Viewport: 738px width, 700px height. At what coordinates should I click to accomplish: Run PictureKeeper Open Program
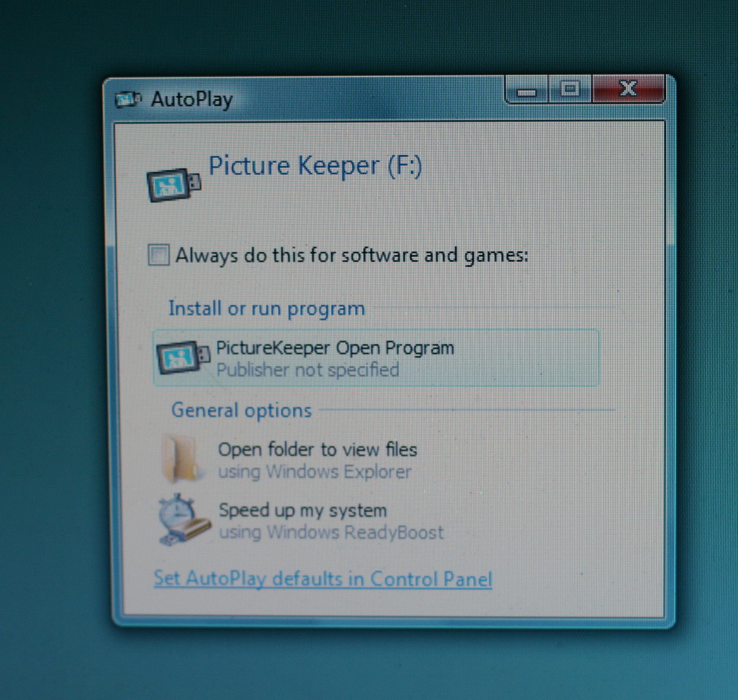pos(376,358)
